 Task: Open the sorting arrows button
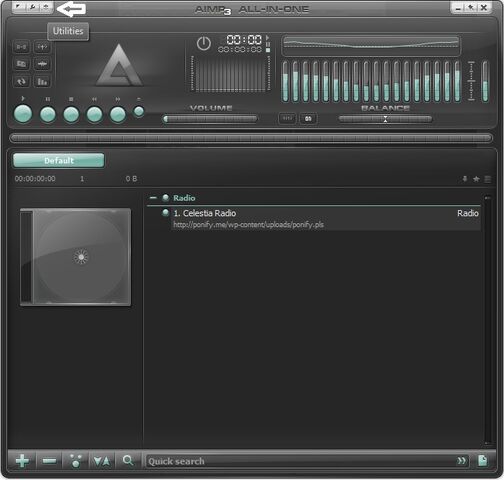click(102, 461)
